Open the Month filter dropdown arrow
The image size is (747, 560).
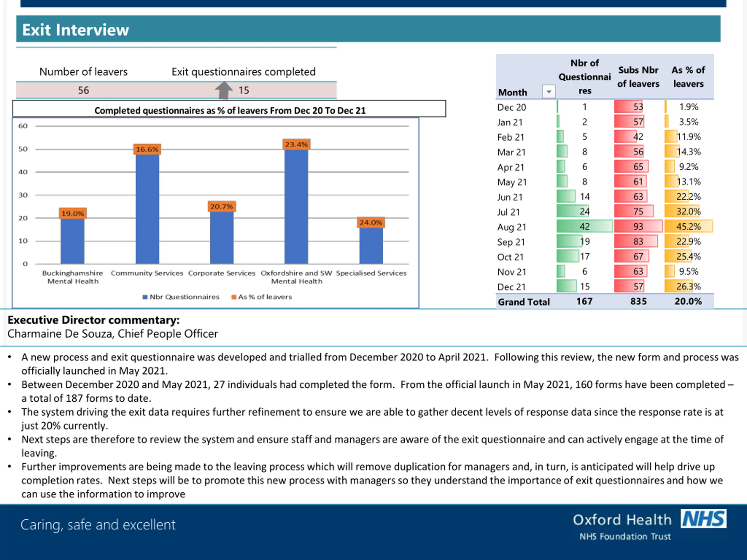pos(548,92)
